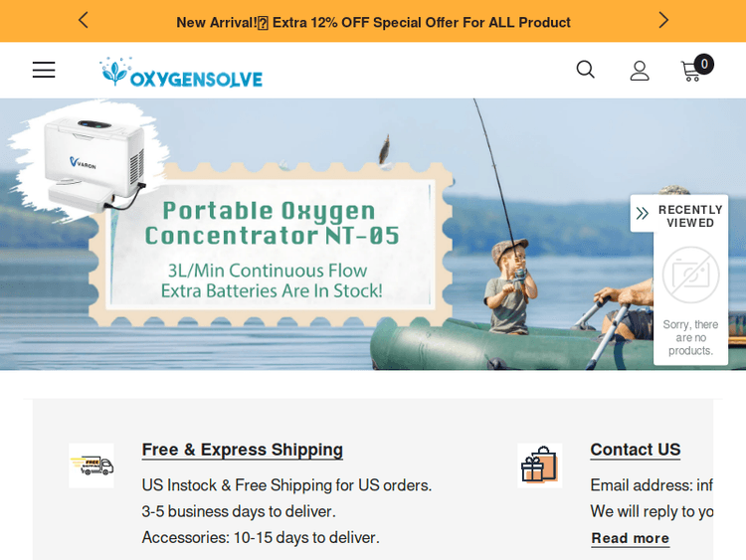Click the no-image placeholder in Recently Viewed
The height and width of the screenshot is (560, 746).
(690, 275)
